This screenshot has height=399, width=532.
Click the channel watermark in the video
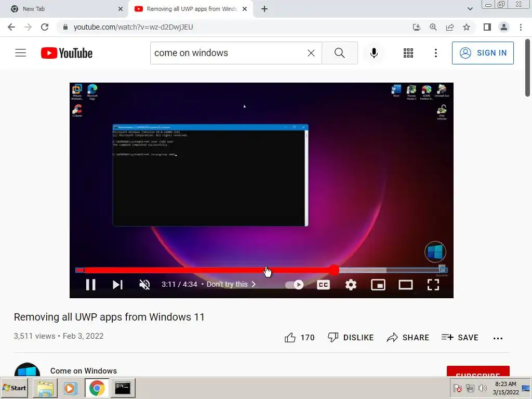[435, 252]
